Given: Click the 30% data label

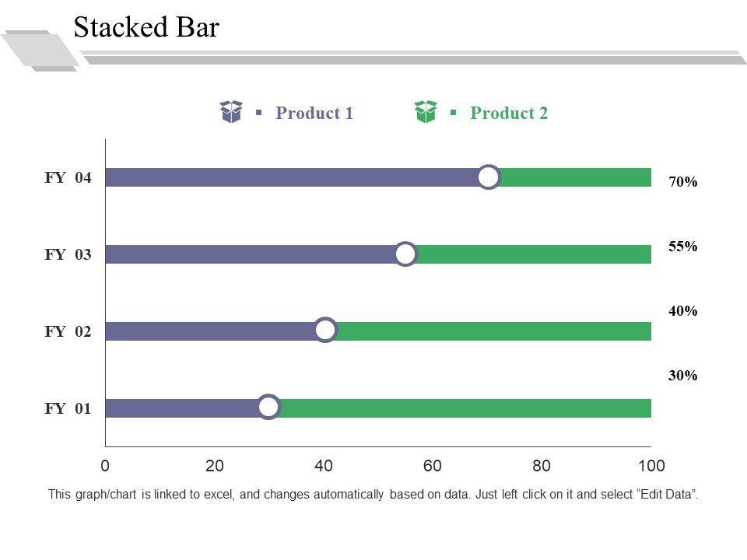Looking at the screenshot, I should tap(682, 376).
